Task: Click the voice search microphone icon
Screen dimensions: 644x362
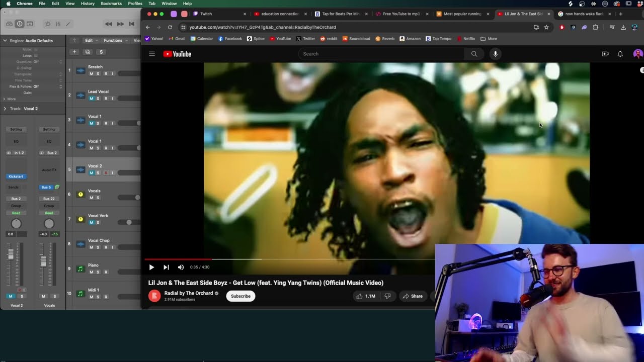Action: (496, 54)
